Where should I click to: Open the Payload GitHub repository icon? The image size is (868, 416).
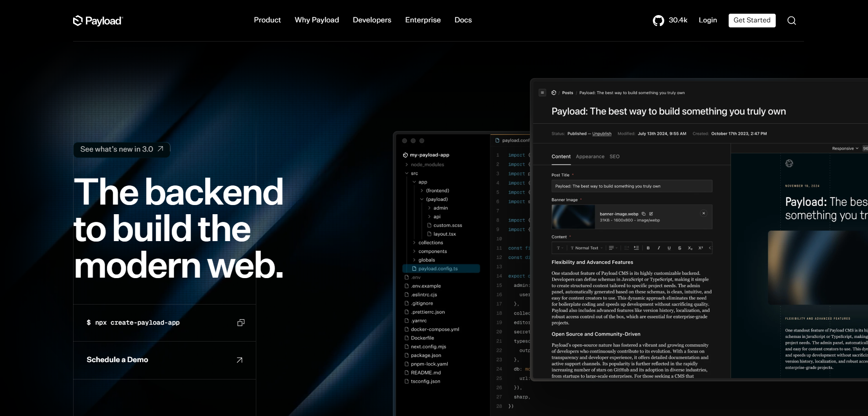(x=658, y=21)
